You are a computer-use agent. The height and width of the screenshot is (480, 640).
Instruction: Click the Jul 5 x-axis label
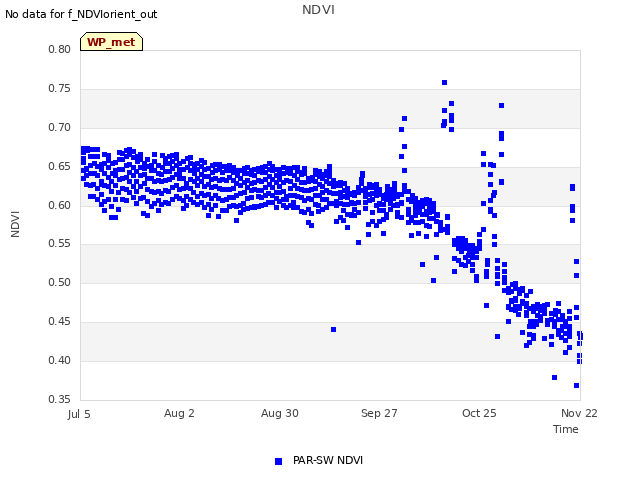(79, 414)
